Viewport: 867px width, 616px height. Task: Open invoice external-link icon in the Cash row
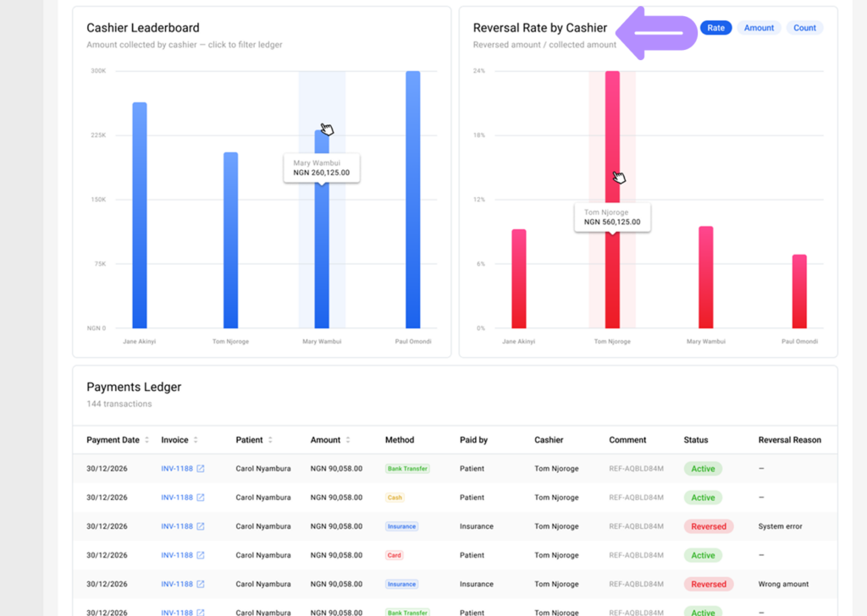tap(200, 498)
